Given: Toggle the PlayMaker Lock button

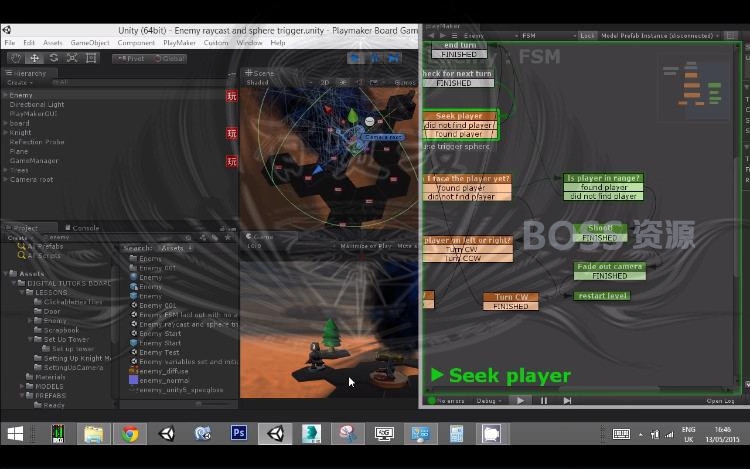Looking at the screenshot, I should click(587, 36).
